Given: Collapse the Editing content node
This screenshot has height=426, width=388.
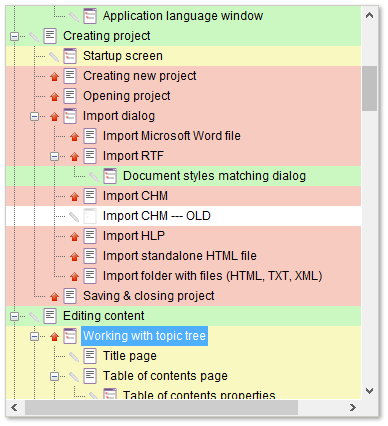Looking at the screenshot, I should 14,316.
